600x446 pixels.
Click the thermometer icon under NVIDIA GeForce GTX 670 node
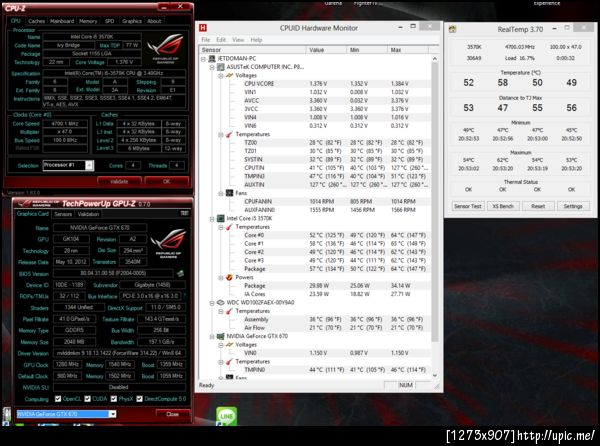pyautogui.click(x=229, y=361)
